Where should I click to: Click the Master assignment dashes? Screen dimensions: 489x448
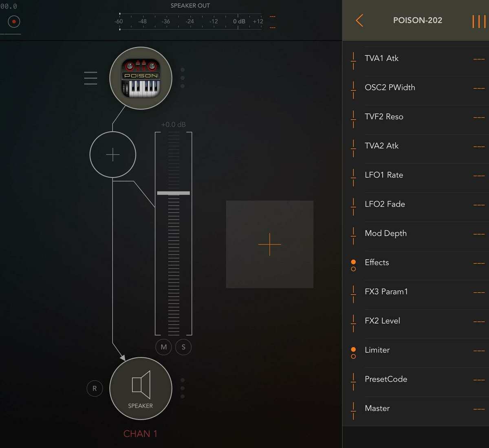pos(479,409)
